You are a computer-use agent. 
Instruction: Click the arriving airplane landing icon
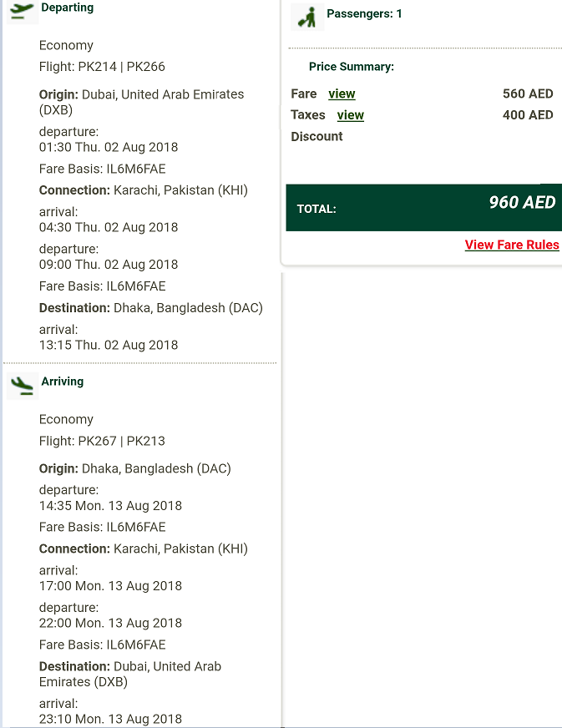(x=23, y=386)
